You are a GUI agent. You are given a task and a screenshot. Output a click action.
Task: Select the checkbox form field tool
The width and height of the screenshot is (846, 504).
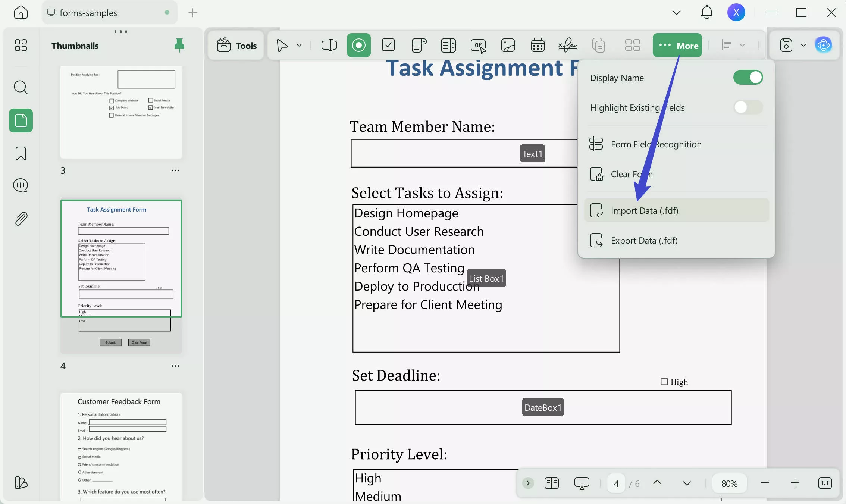388,46
